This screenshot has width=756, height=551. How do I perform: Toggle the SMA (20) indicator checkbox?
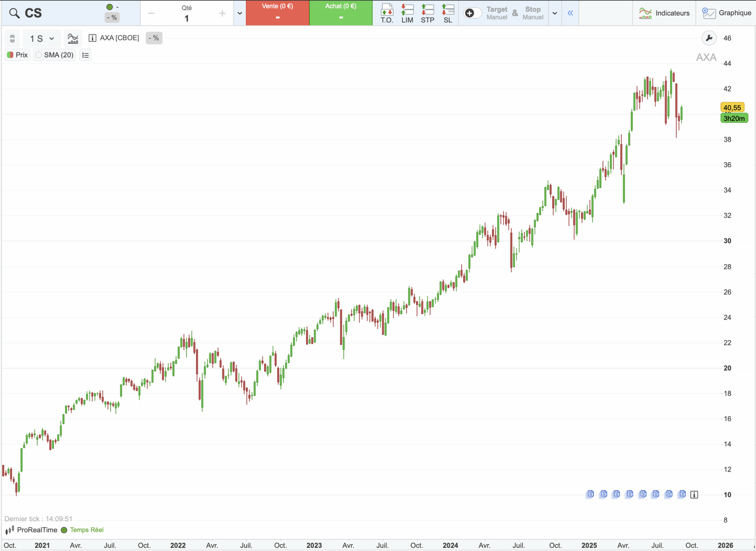pos(39,55)
